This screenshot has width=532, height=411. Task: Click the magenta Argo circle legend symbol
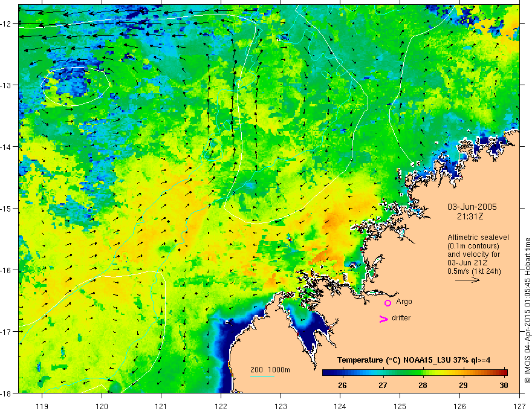(x=388, y=303)
